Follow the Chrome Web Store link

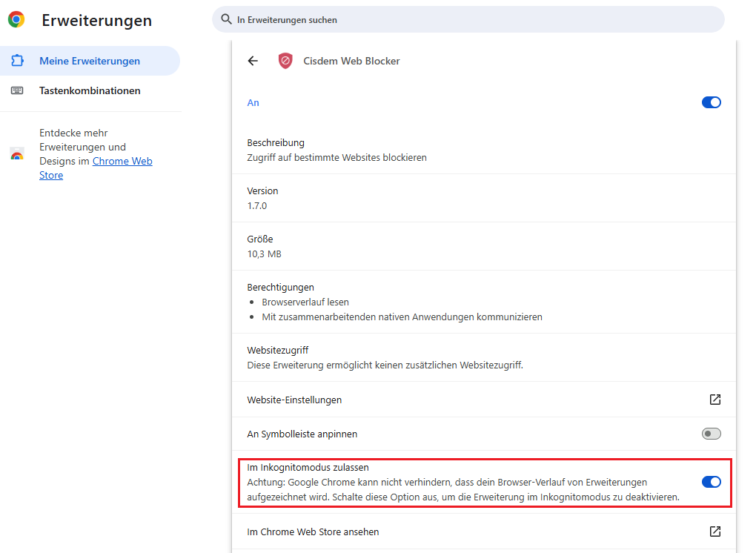click(x=122, y=162)
